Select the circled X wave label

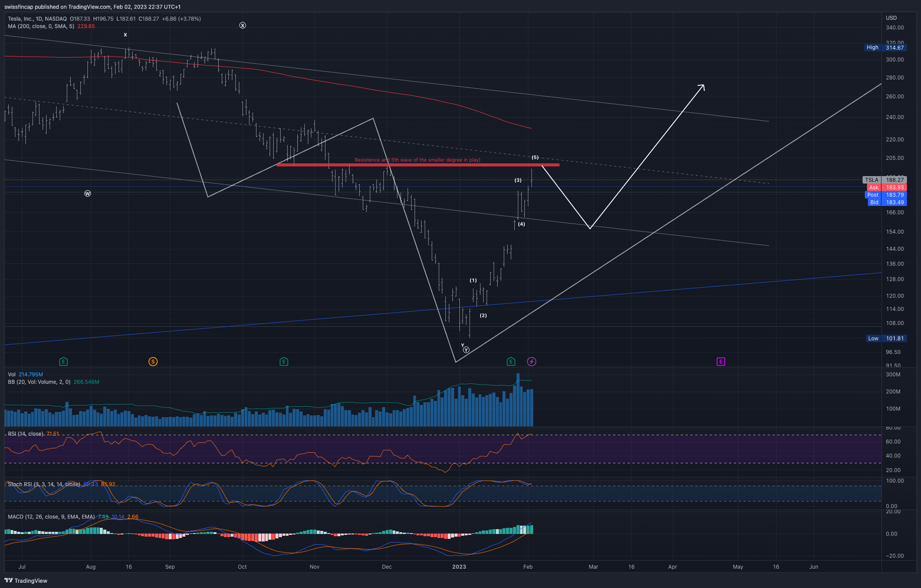coord(242,25)
